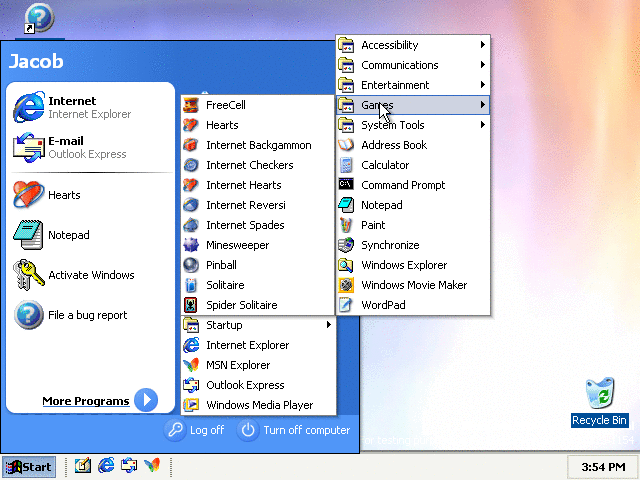The height and width of the screenshot is (480, 640).
Task: Click Outlook Express icon in programs list
Action: pos(191,385)
